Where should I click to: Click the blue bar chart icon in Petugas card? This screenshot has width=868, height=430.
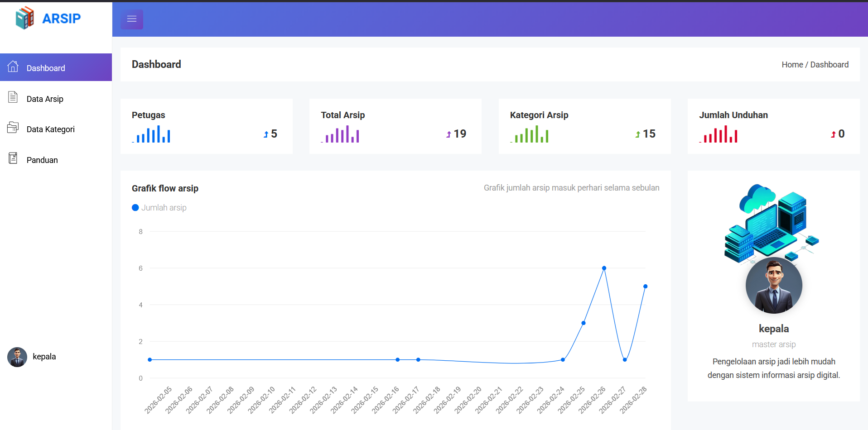pos(151,134)
